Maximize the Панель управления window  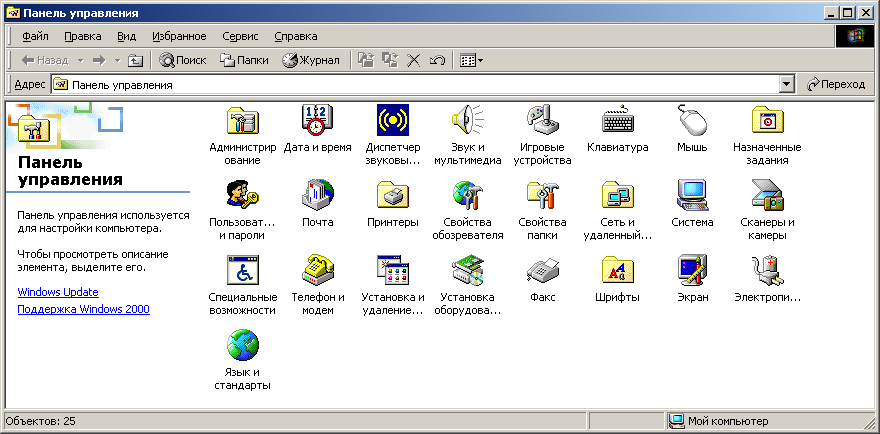click(847, 12)
